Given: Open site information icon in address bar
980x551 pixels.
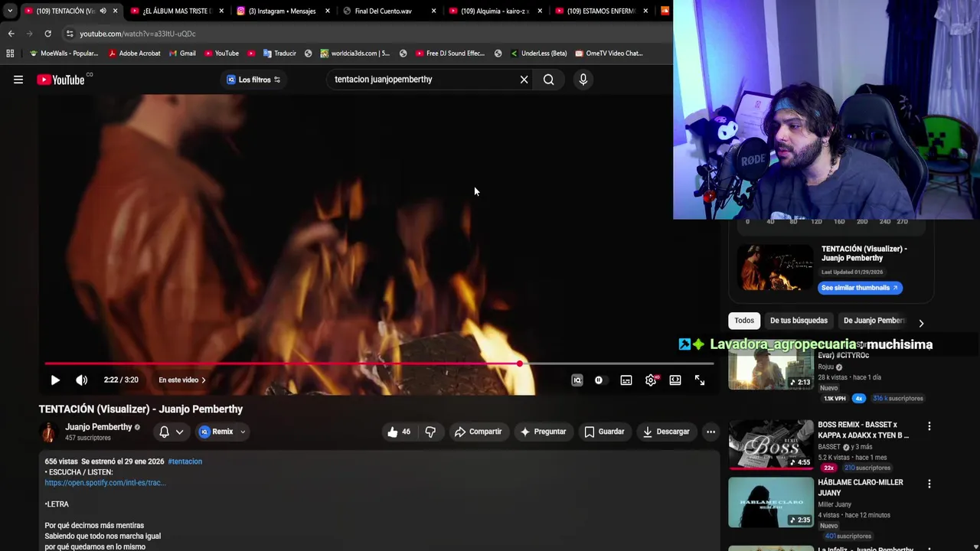Looking at the screenshot, I should coord(70,34).
